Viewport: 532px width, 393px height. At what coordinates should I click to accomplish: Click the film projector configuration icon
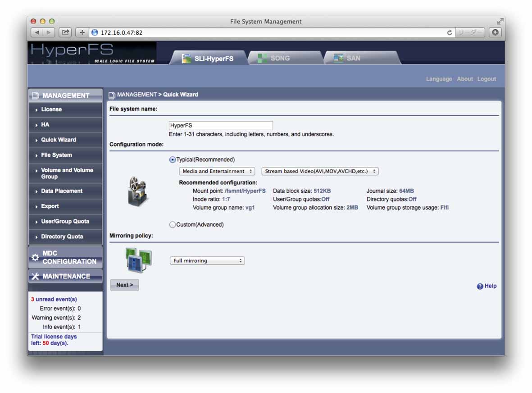click(x=137, y=191)
